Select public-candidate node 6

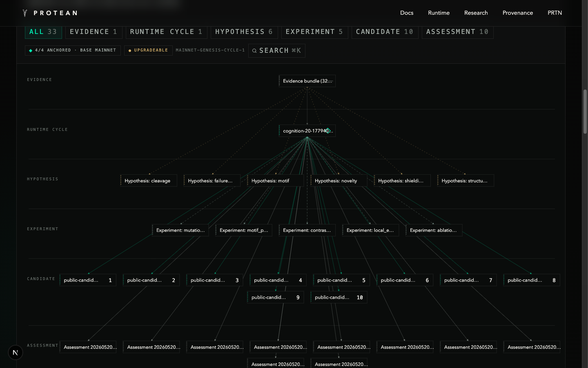click(x=405, y=280)
